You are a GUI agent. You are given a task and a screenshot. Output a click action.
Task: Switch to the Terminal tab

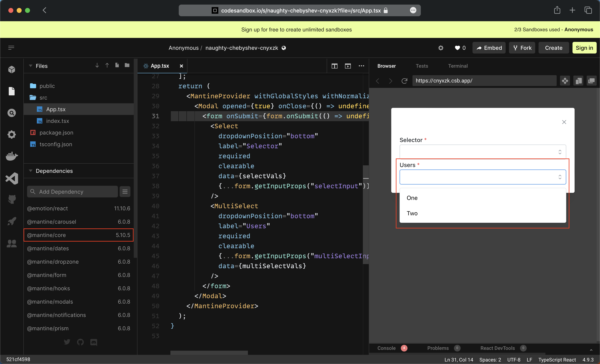pyautogui.click(x=458, y=66)
